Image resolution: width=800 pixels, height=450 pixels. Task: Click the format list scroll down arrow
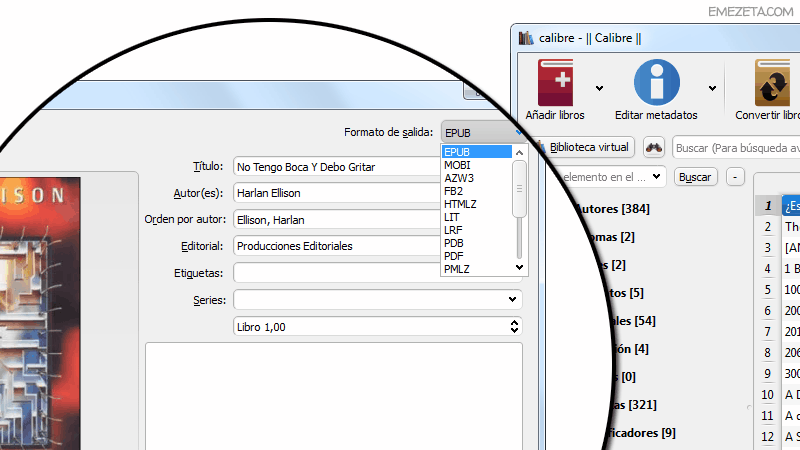[x=519, y=267]
